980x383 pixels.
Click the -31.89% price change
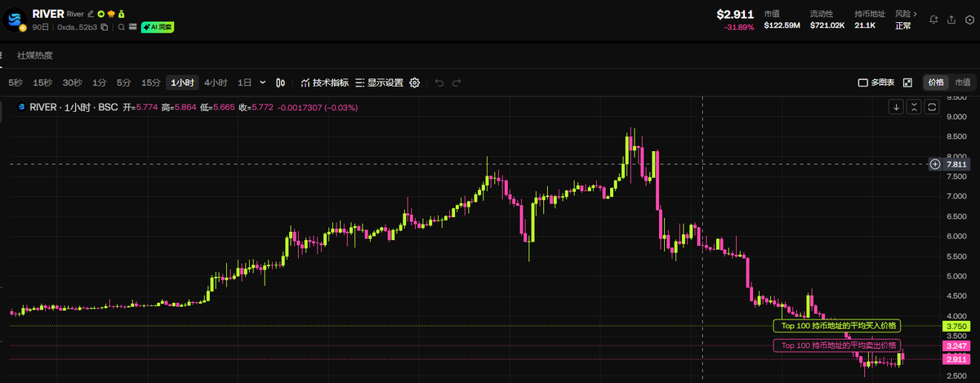click(x=739, y=28)
